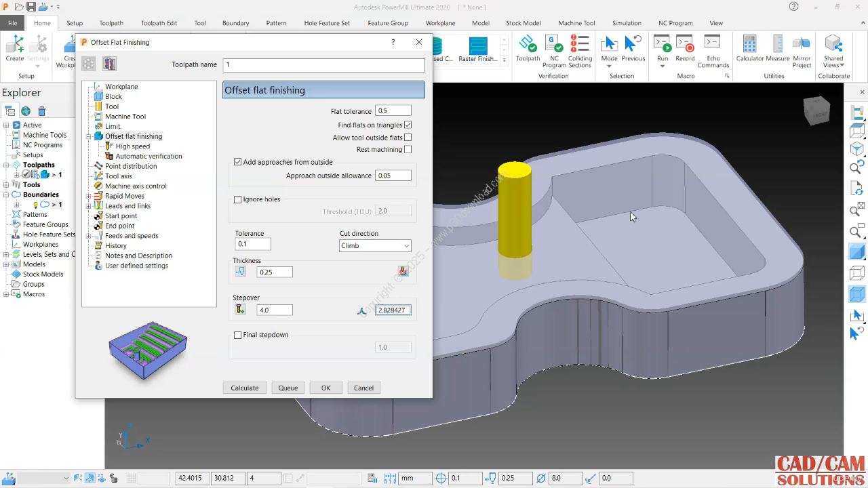Switch to Stock Model tab
Image resolution: width=868 pixels, height=488 pixels.
[523, 23]
